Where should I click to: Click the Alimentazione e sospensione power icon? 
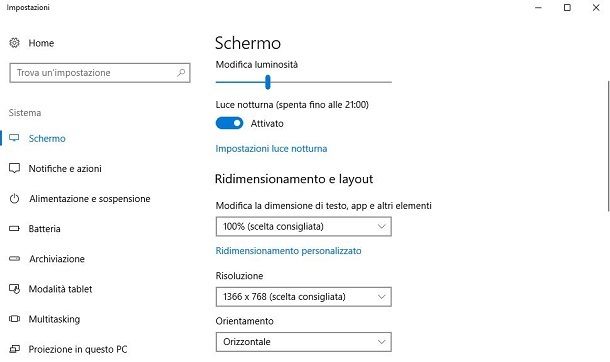(x=14, y=199)
